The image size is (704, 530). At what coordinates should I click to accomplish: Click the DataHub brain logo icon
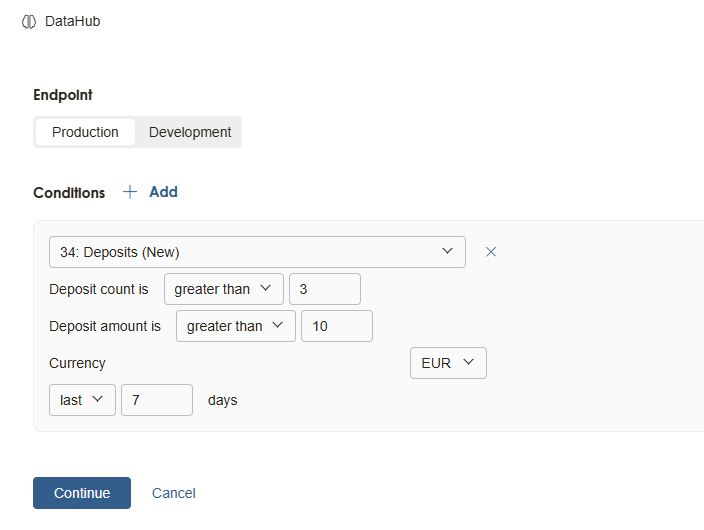[29, 22]
